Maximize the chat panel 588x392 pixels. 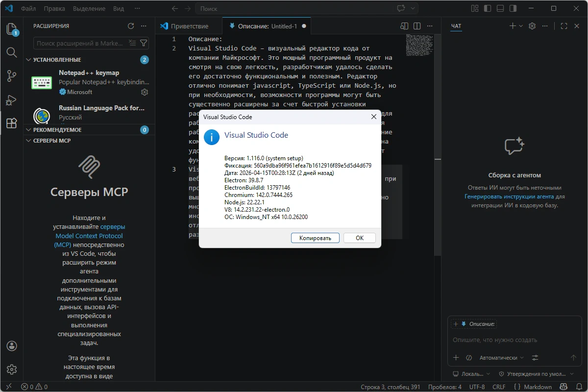point(564,26)
